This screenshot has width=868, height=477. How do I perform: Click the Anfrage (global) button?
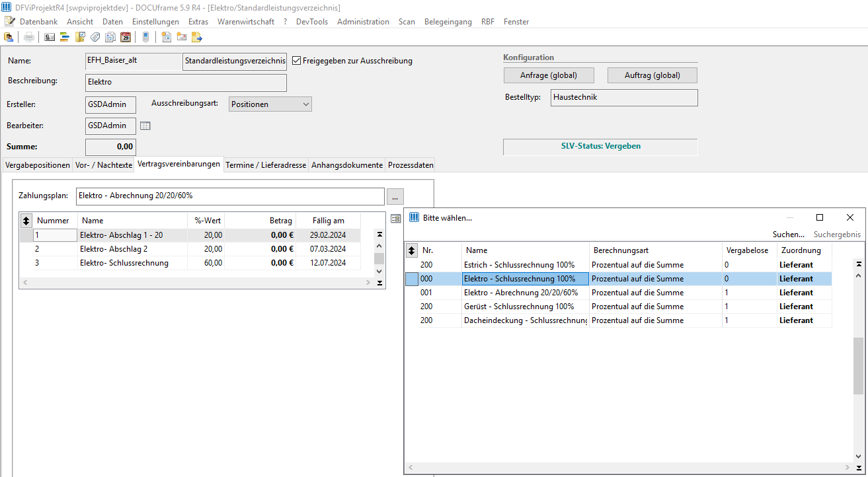[549, 75]
